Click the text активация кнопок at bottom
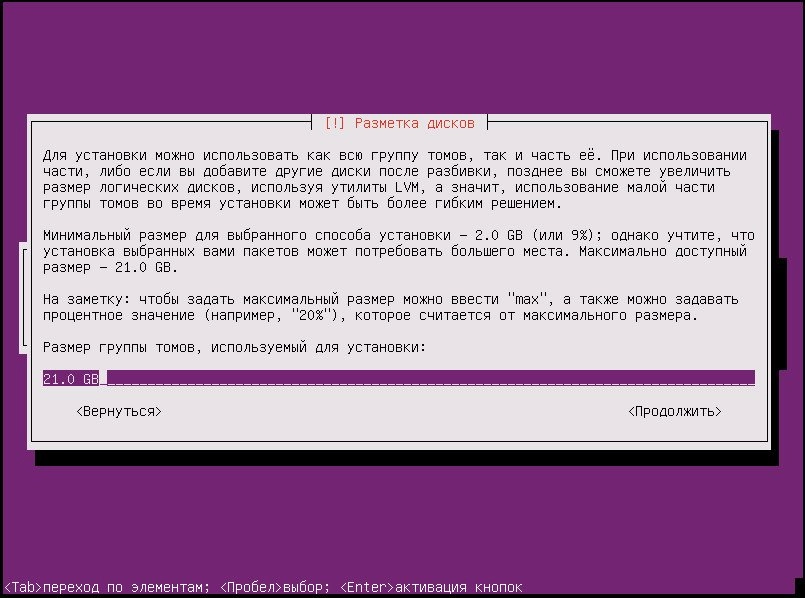 tap(458, 586)
